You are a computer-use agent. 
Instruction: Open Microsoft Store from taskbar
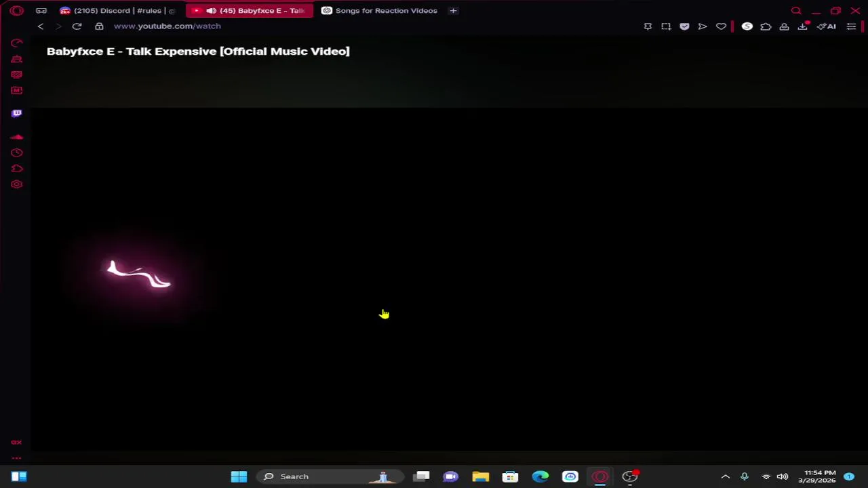[511, 476]
